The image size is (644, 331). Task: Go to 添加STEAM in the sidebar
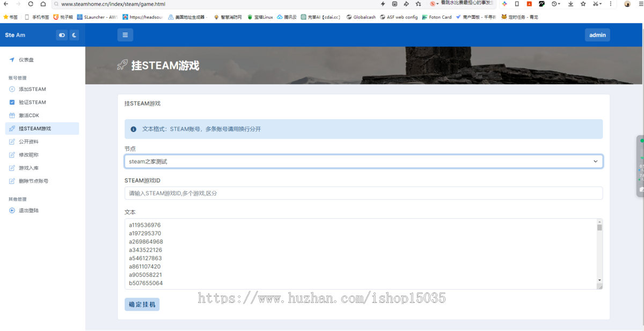click(x=42, y=89)
